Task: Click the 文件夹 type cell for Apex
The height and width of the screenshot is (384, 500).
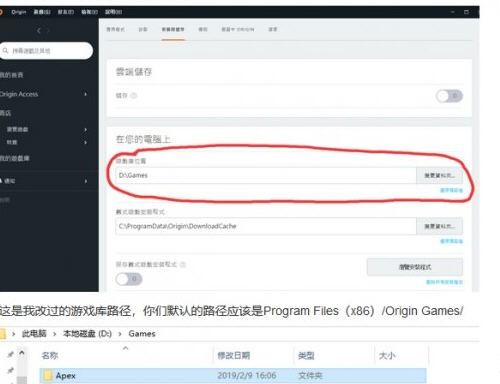Action: coord(310,376)
